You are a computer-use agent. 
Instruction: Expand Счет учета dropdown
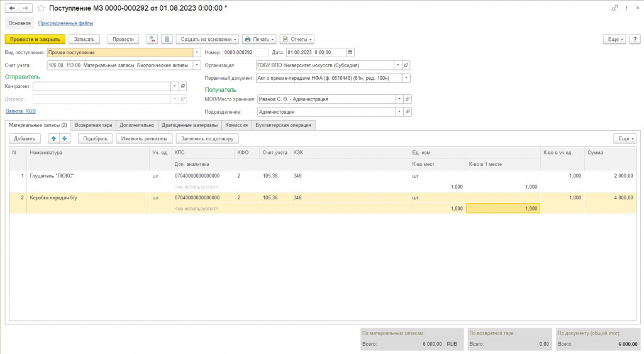coord(197,65)
